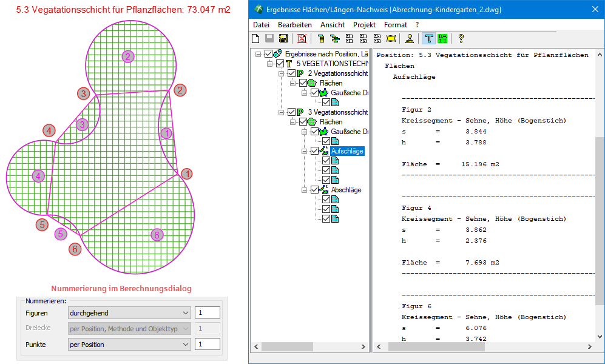Click the Figuren start number input field
The width and height of the screenshot is (605, 364).
(207, 313)
